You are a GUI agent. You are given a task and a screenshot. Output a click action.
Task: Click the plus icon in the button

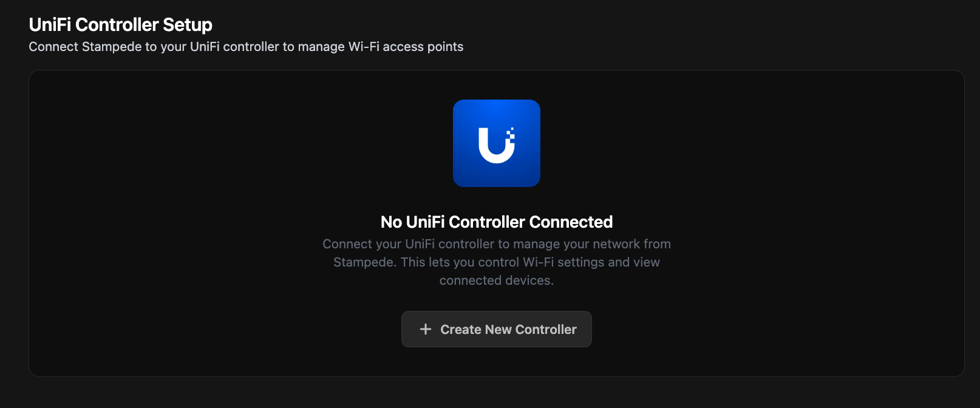pyautogui.click(x=426, y=329)
